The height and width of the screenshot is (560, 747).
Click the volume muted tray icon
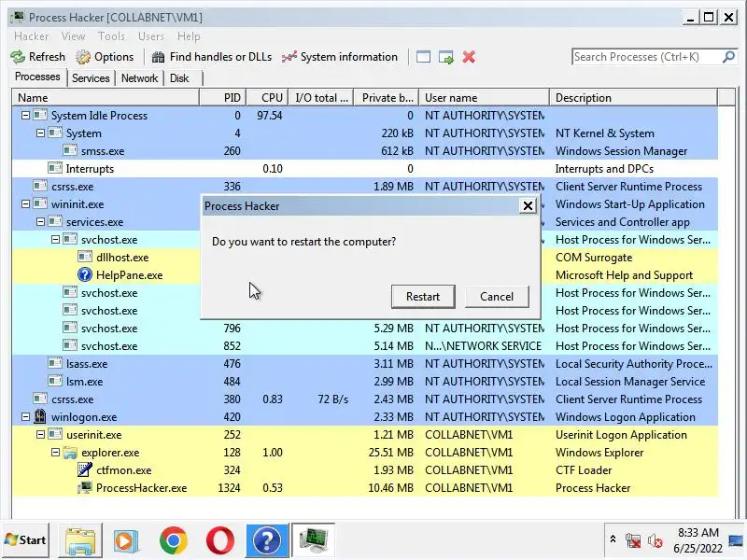(x=655, y=540)
